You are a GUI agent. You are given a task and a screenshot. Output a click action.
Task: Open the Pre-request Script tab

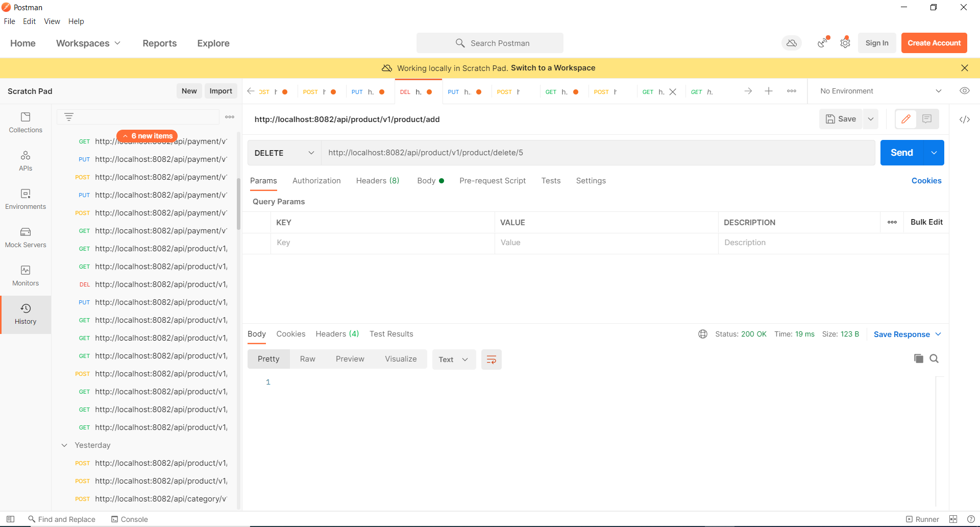(493, 181)
